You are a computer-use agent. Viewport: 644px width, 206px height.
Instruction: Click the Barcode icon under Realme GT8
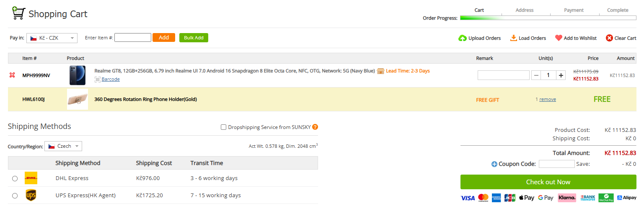click(x=97, y=79)
